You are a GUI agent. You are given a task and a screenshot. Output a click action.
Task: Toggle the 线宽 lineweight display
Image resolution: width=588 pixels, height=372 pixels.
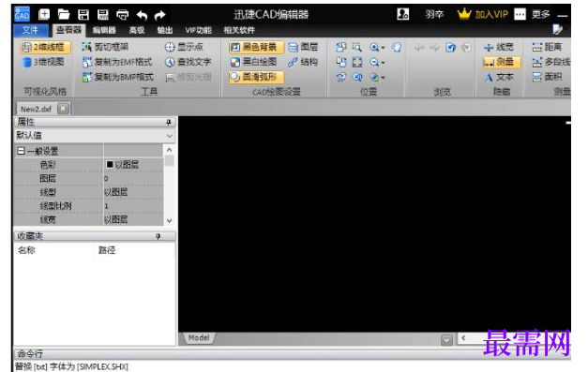pyautogui.click(x=499, y=47)
